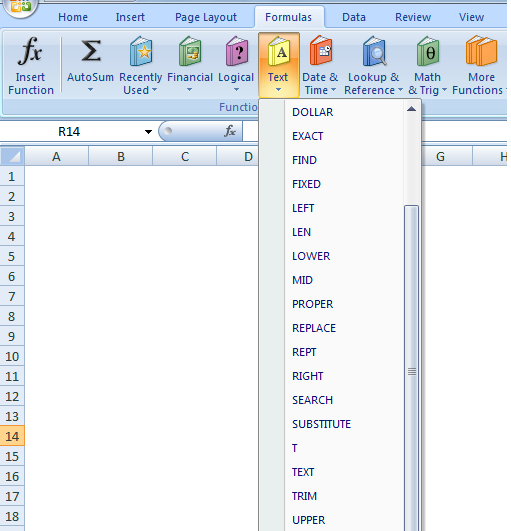This screenshot has height=531, width=511.
Task: Switch to the Page Layout tab
Action: pos(206,17)
